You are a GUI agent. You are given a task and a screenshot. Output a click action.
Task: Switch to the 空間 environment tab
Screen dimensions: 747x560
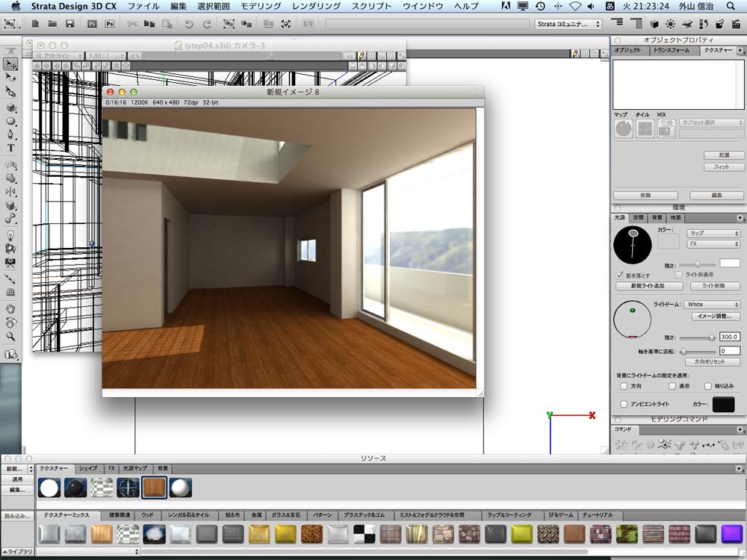pos(638,217)
